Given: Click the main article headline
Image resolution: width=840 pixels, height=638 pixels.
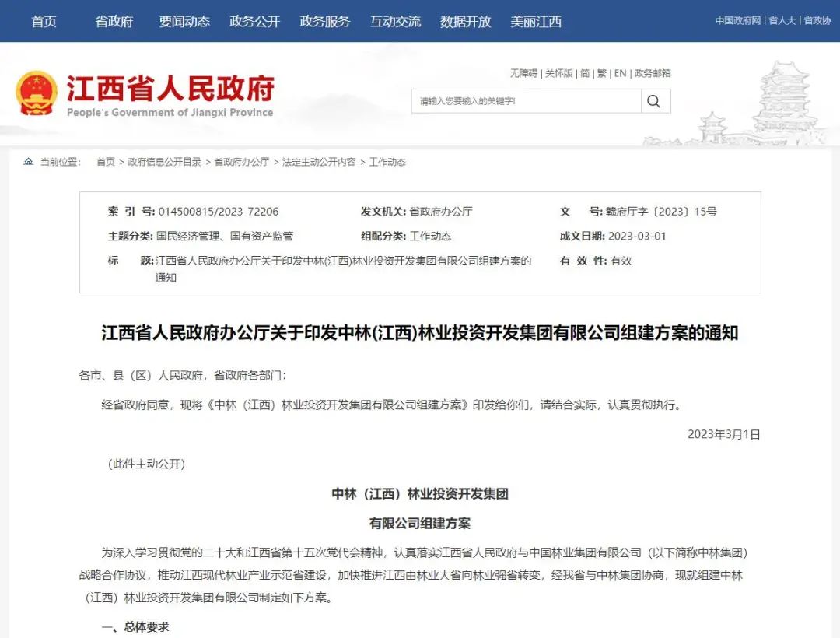Looking at the screenshot, I should pos(420,333).
